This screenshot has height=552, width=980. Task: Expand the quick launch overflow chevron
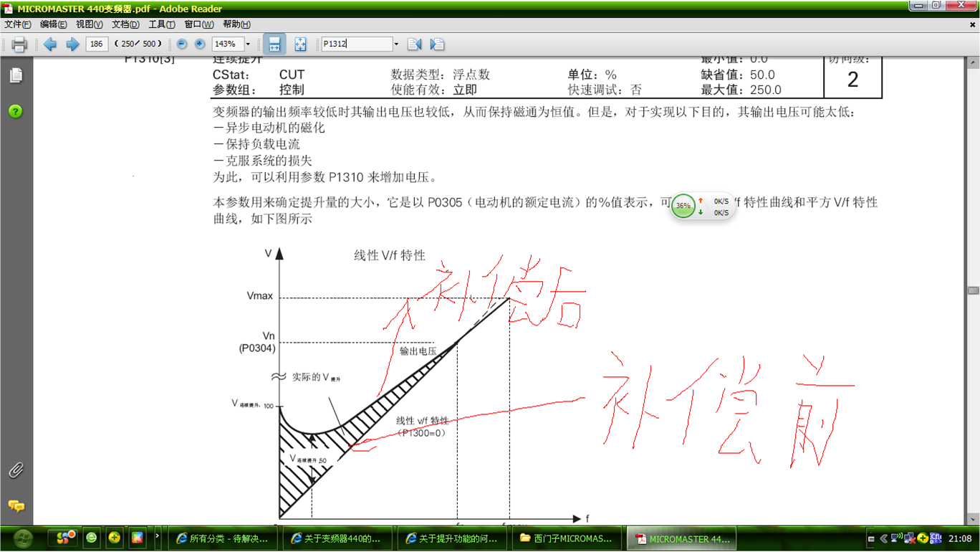click(x=158, y=536)
